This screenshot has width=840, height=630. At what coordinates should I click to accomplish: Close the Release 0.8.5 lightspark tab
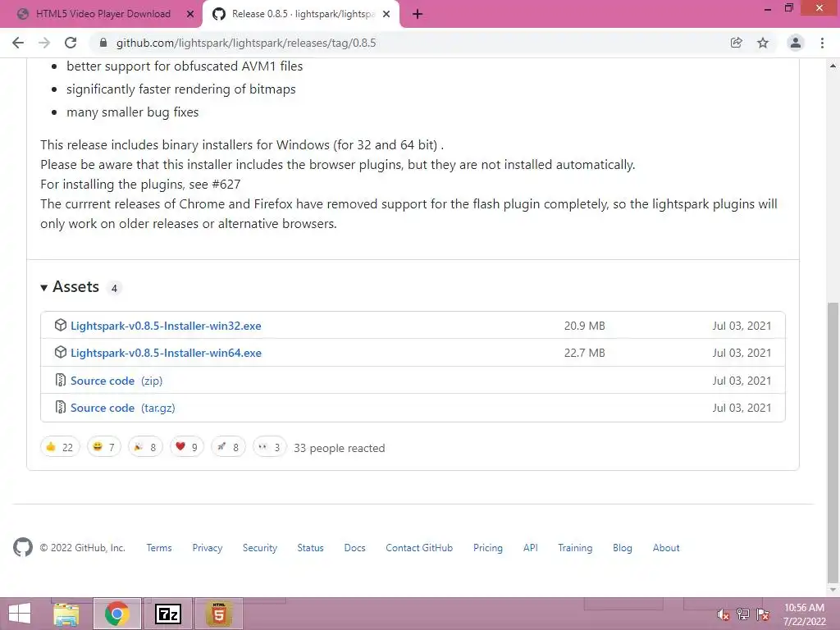[x=386, y=15]
